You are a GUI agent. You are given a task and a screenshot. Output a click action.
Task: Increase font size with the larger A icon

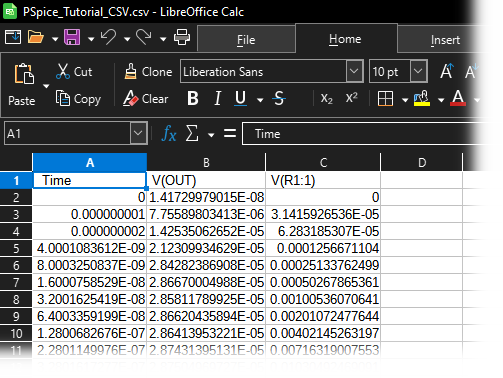[x=447, y=71]
